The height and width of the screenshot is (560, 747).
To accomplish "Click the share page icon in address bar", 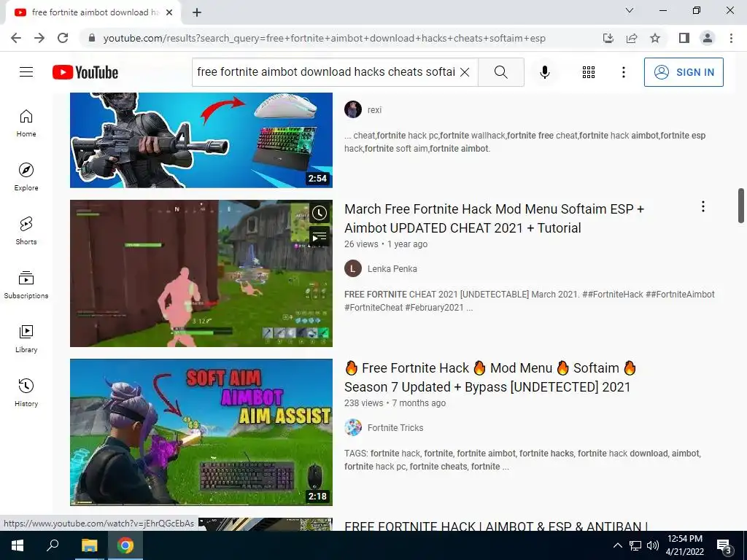I will (632, 38).
